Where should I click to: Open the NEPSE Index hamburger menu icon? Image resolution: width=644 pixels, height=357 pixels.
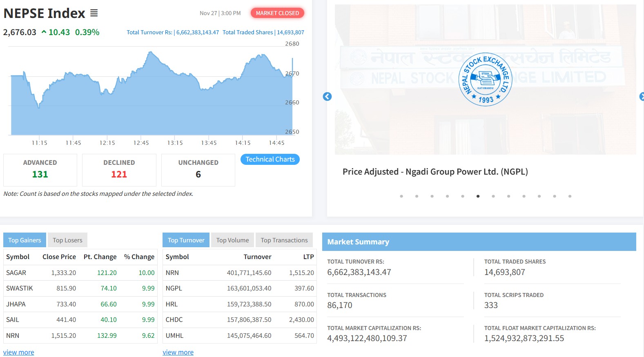point(94,13)
